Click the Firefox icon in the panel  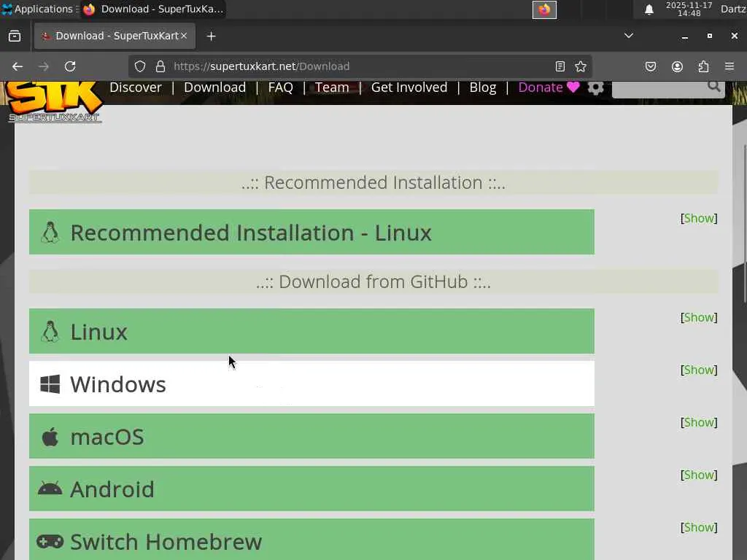click(544, 9)
